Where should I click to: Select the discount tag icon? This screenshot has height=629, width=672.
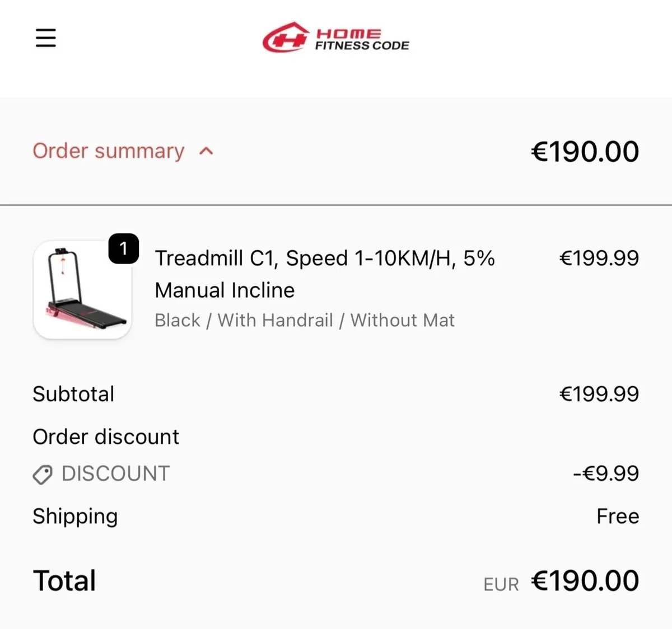pos(43,474)
